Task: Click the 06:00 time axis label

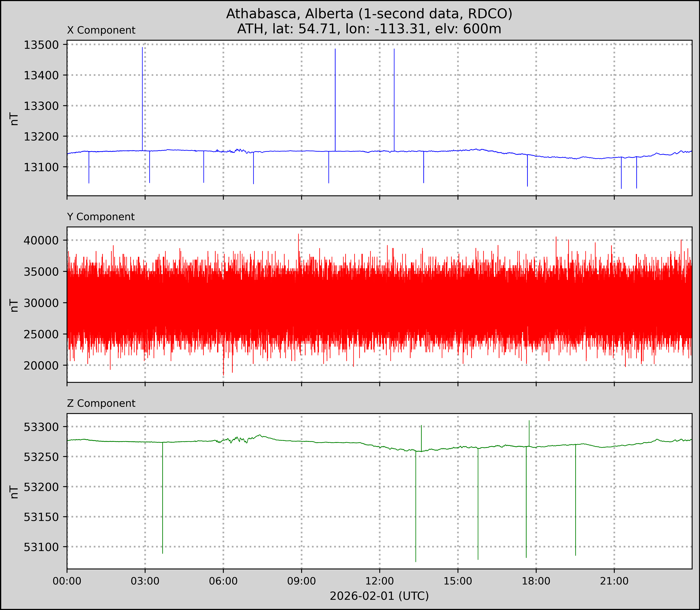Action: 223,581
